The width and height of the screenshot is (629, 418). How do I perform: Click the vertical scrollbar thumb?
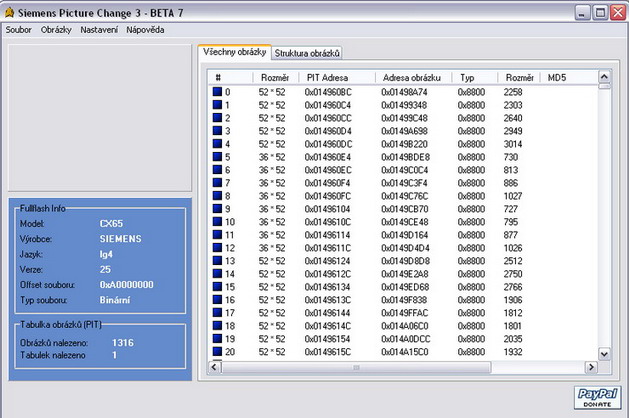(604, 86)
